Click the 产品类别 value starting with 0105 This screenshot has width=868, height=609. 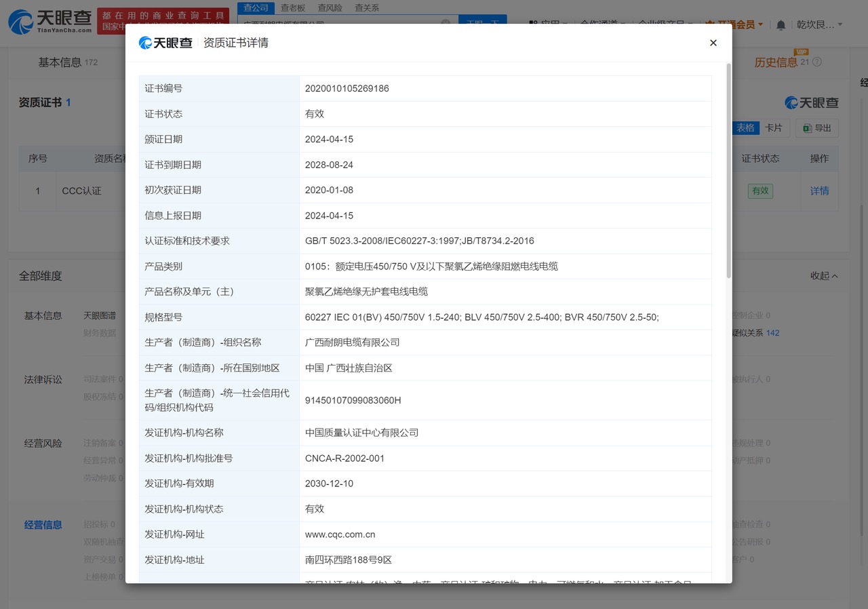431,267
